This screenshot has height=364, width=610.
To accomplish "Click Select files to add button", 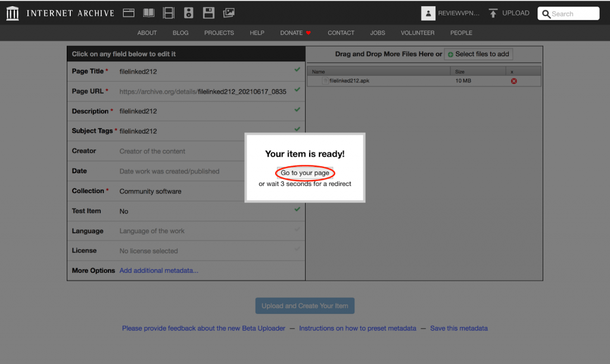I will tap(478, 54).
